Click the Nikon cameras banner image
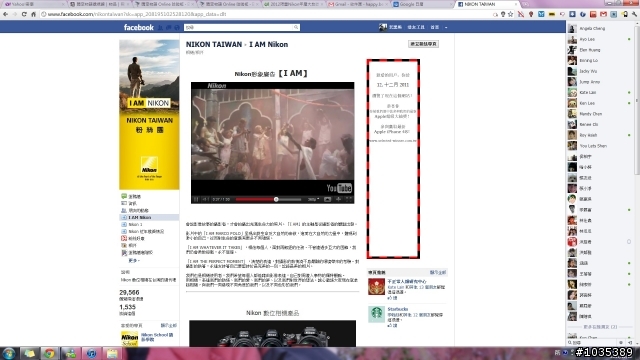Image resolution: width=640 pixels, height=360 pixels. coord(272,333)
